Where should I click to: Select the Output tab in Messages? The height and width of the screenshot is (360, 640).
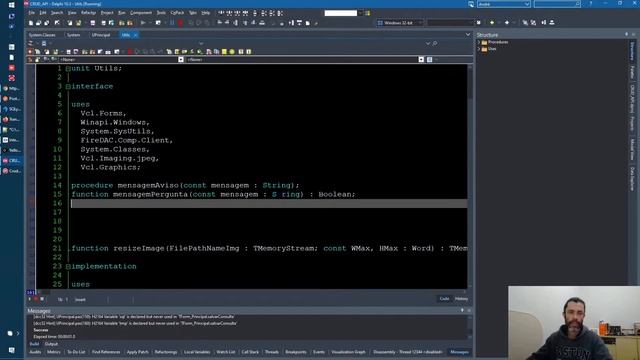point(51,344)
